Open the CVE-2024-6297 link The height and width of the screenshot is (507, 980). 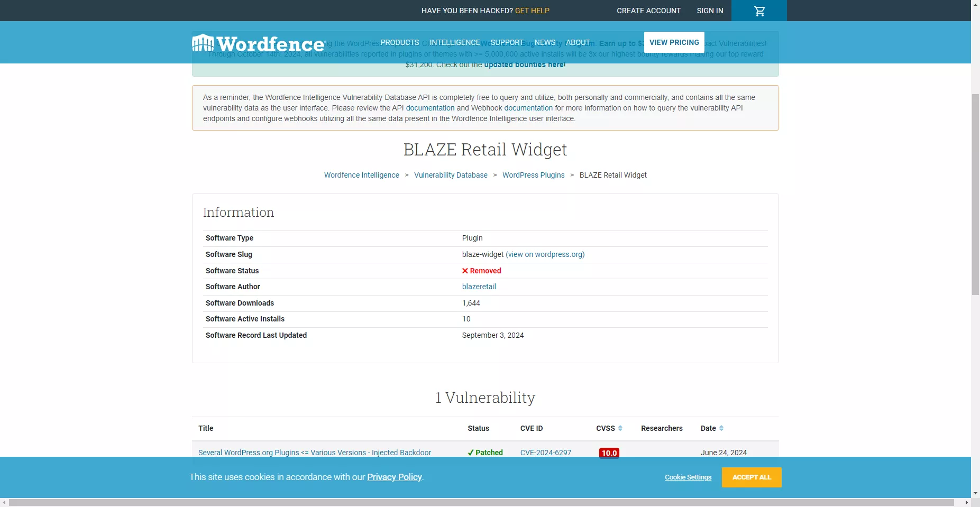coord(546,453)
